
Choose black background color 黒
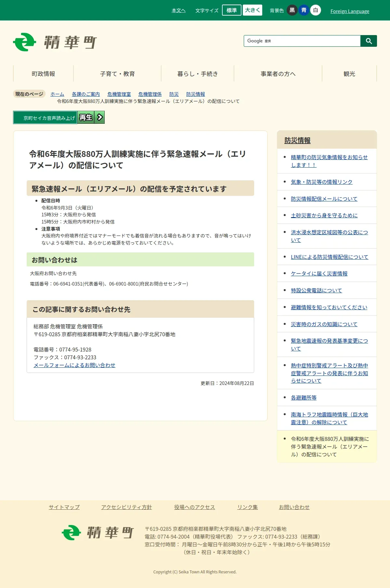pos(292,10)
